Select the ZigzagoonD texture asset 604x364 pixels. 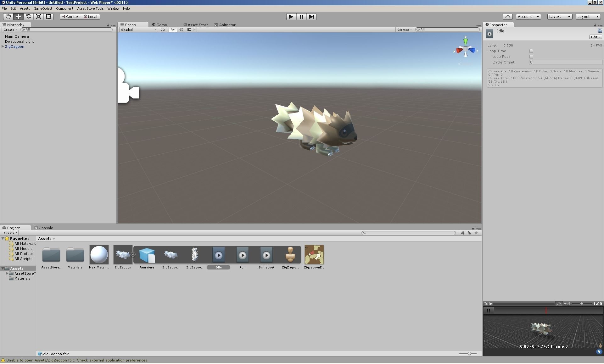click(x=314, y=257)
